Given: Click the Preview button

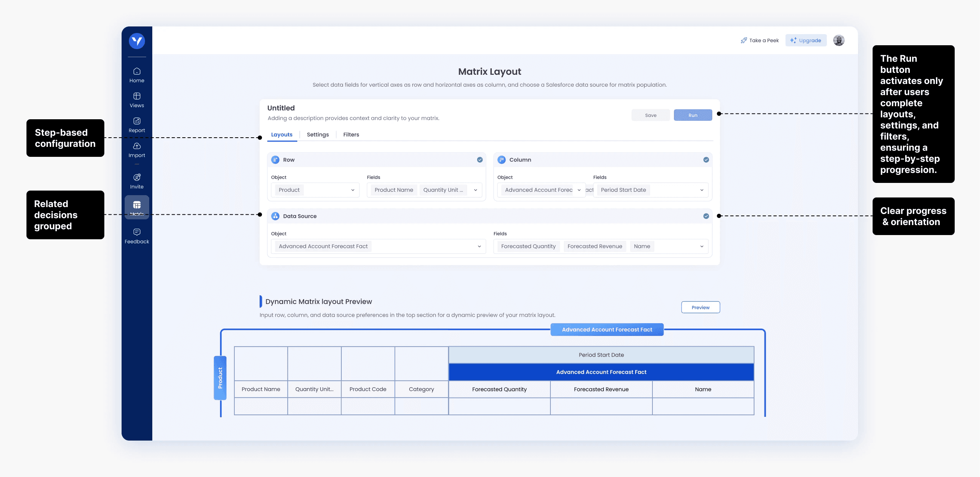Looking at the screenshot, I should (x=700, y=307).
